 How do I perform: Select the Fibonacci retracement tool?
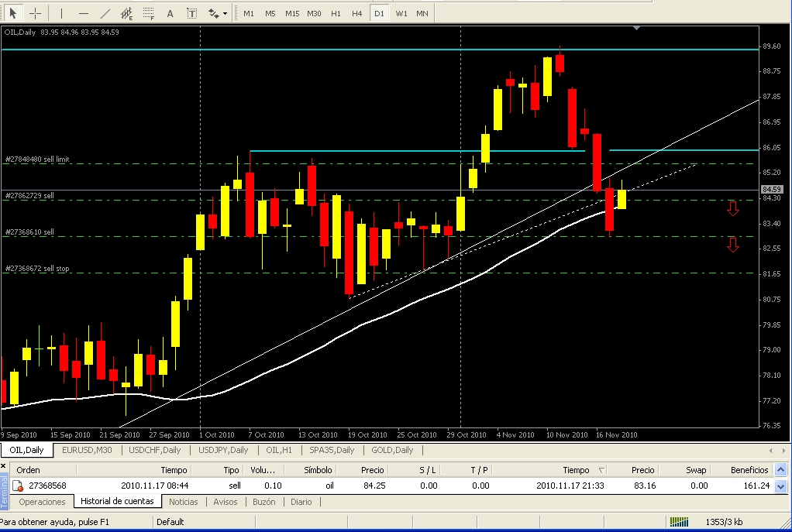tap(148, 13)
